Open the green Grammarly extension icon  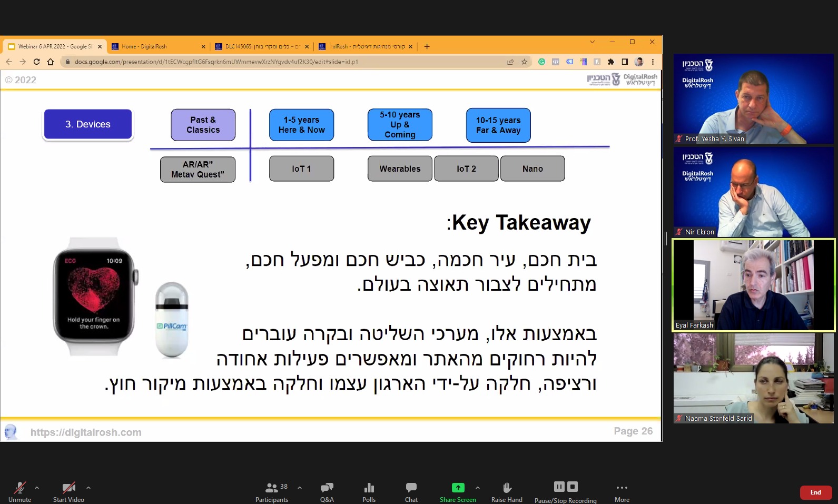point(541,62)
